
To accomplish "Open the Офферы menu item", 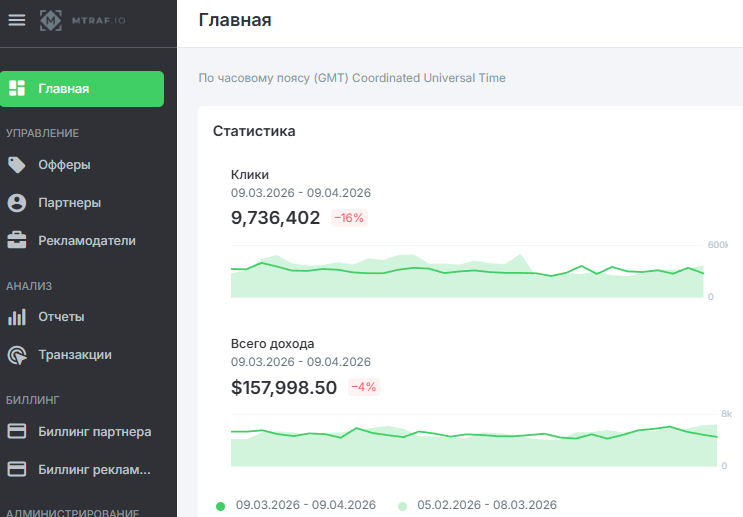I will point(64,165).
